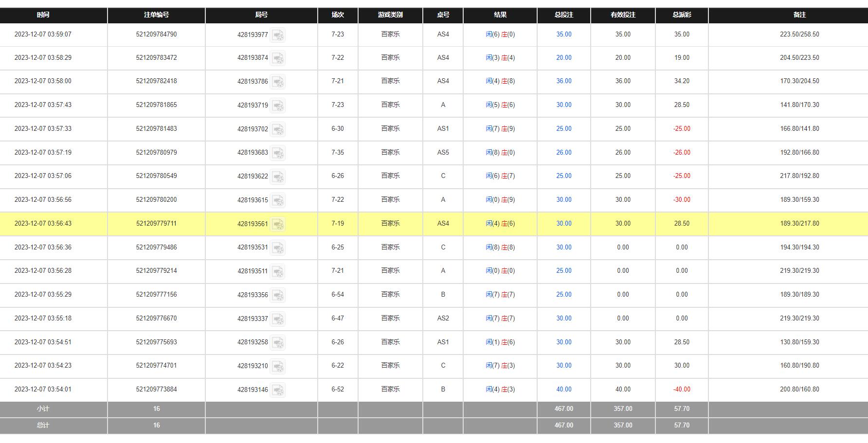Open the replay icon beside round 428193561
868x443 pixels.
pyautogui.click(x=278, y=224)
